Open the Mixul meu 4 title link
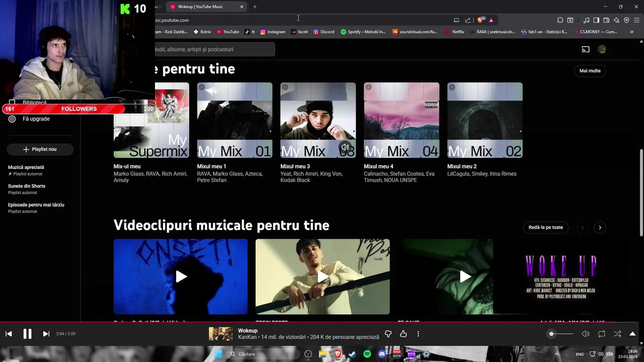644x362 pixels. click(x=379, y=166)
